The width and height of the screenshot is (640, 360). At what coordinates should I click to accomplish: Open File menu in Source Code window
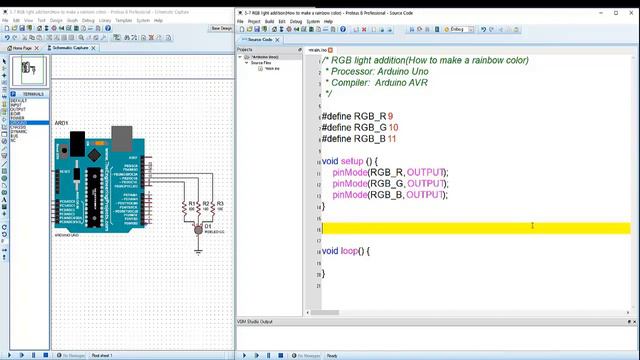click(x=240, y=21)
